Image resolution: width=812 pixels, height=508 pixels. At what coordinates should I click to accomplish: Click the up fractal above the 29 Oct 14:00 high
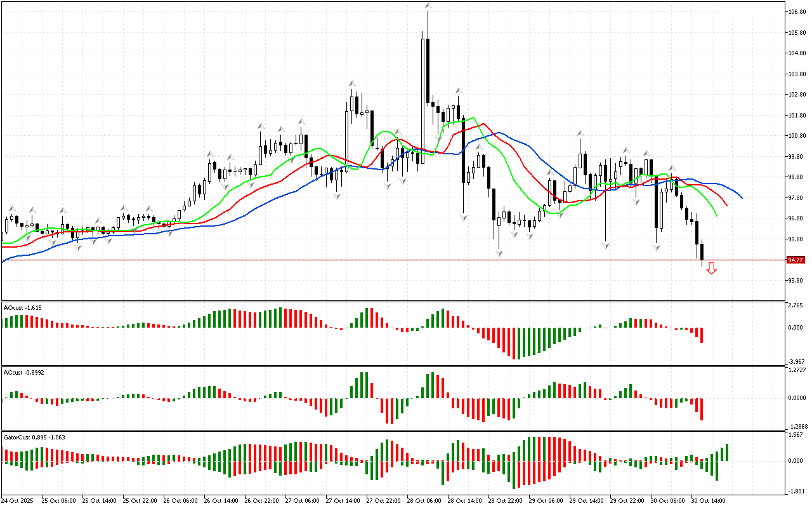pos(580,133)
